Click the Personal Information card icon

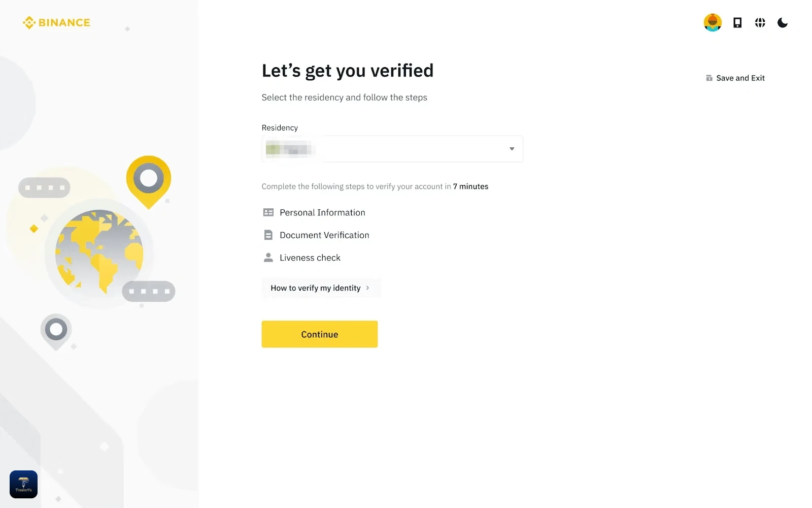268,212
